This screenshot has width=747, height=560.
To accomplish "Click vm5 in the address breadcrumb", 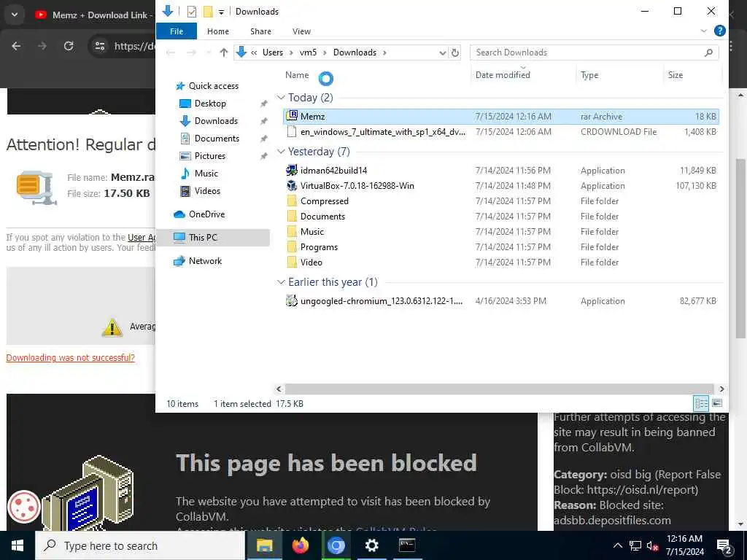I will pyautogui.click(x=308, y=52).
